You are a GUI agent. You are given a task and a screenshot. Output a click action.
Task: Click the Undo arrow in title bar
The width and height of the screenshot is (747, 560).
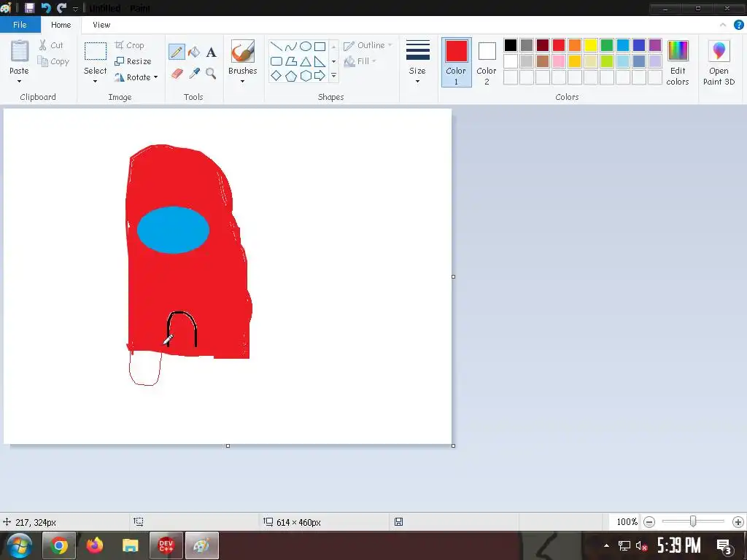pyautogui.click(x=46, y=7)
